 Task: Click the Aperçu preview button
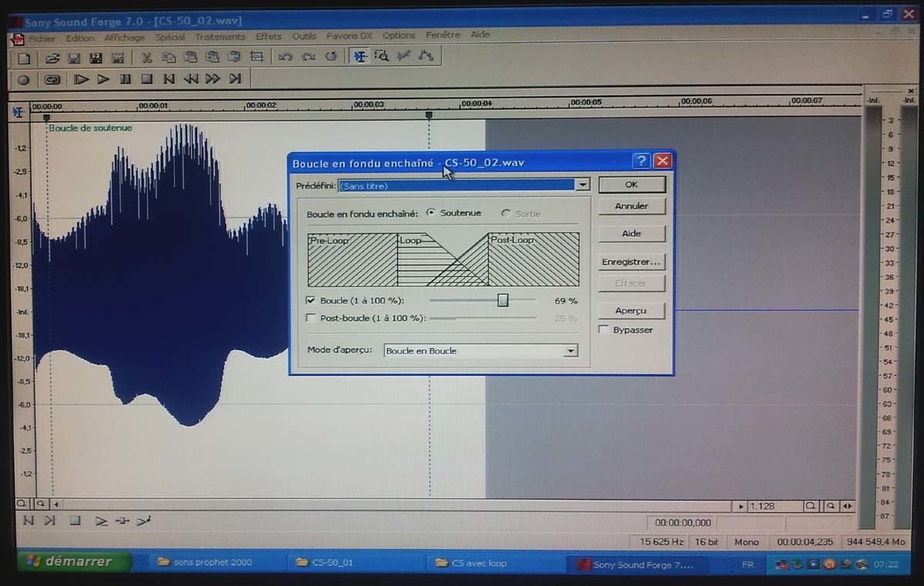point(631,310)
